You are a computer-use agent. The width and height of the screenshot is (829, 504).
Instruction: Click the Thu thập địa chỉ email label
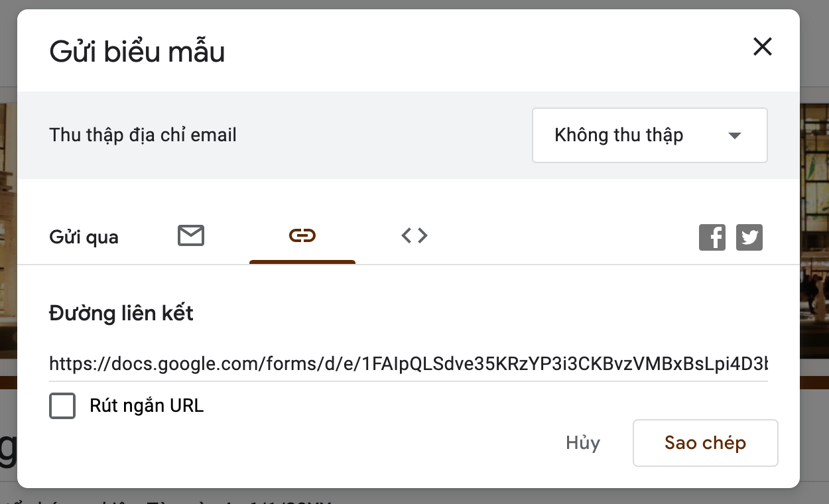[x=143, y=135]
